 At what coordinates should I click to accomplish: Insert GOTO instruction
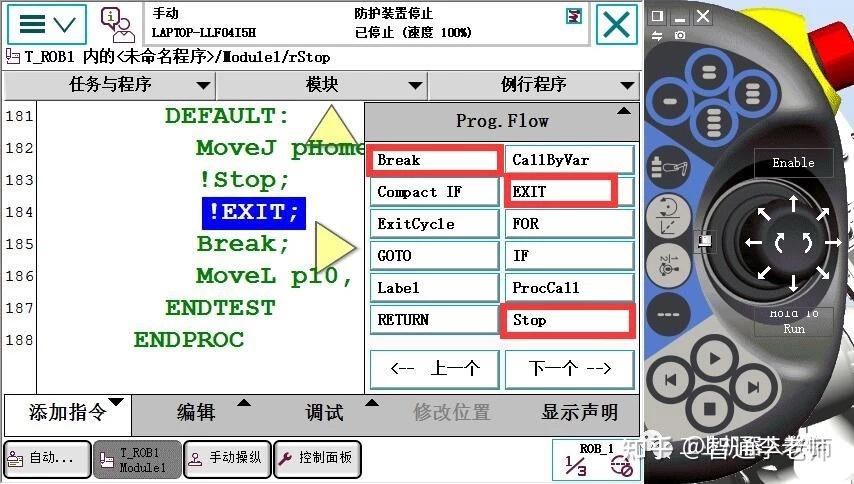(434, 256)
